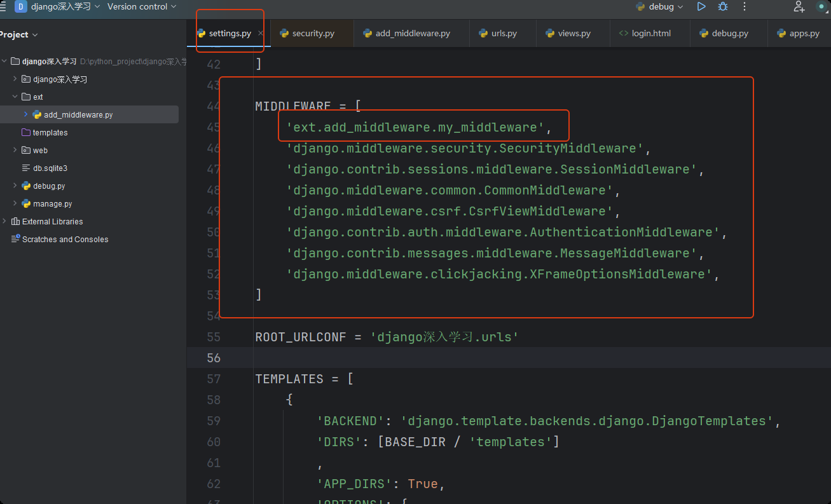Start debugging with the bug icon
This screenshot has width=831, height=504.
pyautogui.click(x=723, y=6)
